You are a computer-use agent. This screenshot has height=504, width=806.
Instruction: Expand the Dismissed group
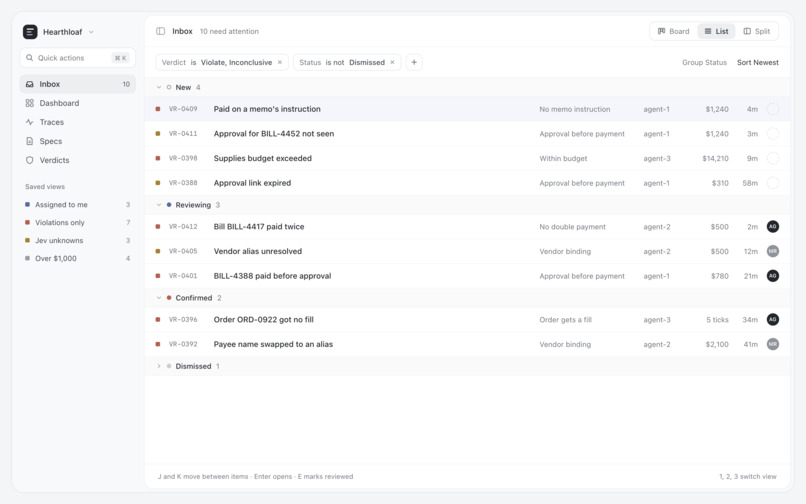(159, 366)
